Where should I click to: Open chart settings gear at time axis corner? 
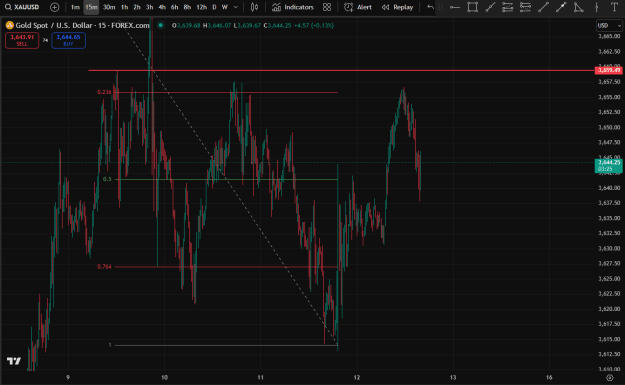tap(609, 377)
